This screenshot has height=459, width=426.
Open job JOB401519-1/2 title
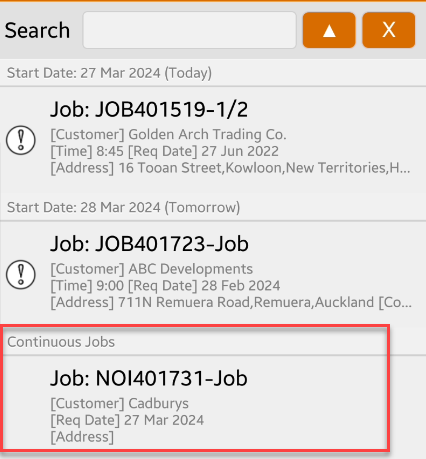click(149, 109)
